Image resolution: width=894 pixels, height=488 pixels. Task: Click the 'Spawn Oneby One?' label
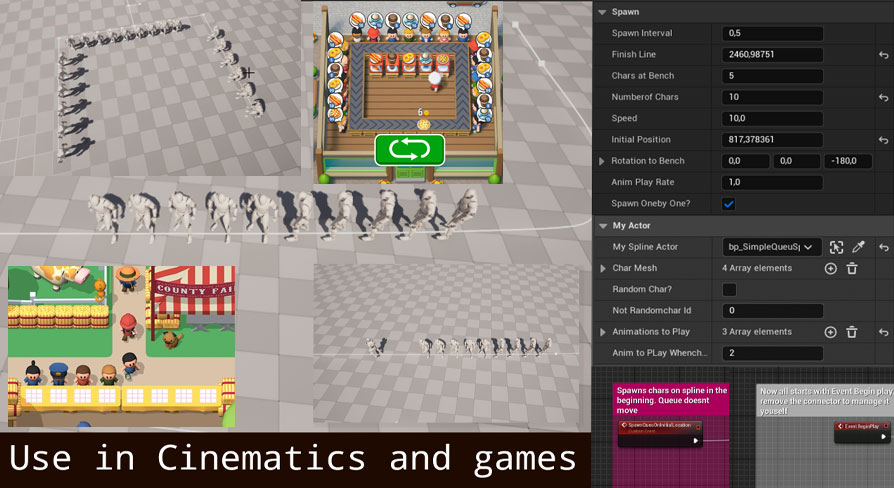coord(651,204)
